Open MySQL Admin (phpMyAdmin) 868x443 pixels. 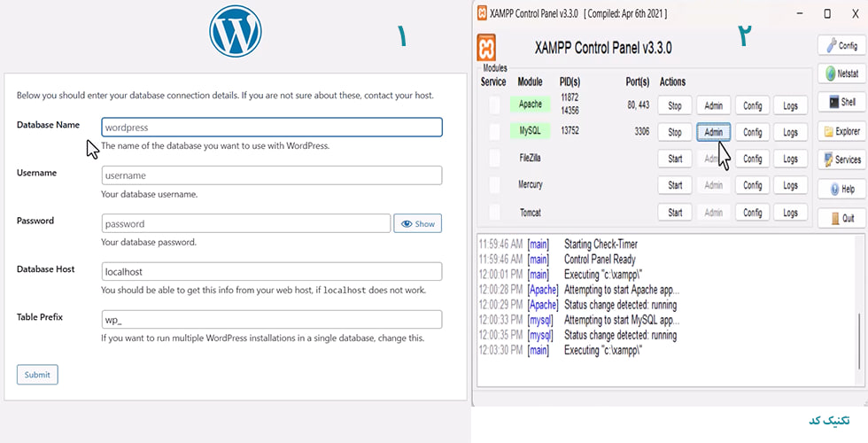(714, 132)
